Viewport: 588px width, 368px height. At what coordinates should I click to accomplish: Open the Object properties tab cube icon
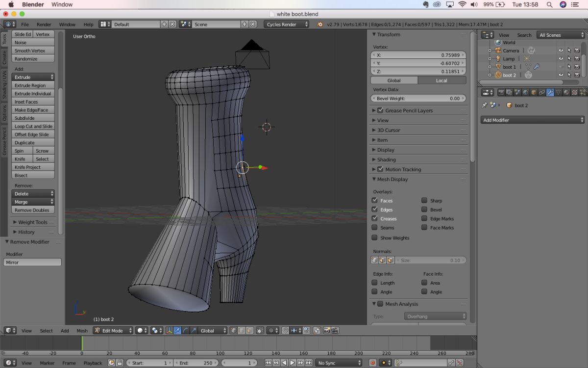click(534, 92)
